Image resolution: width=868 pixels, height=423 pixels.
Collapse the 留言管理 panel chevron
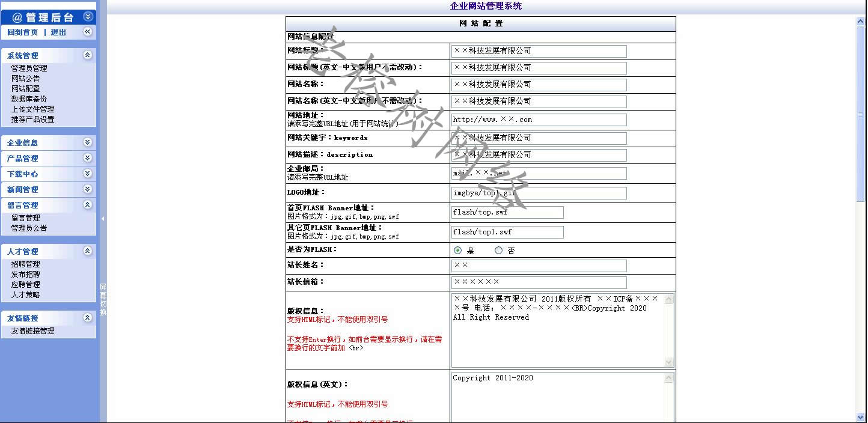pos(88,205)
